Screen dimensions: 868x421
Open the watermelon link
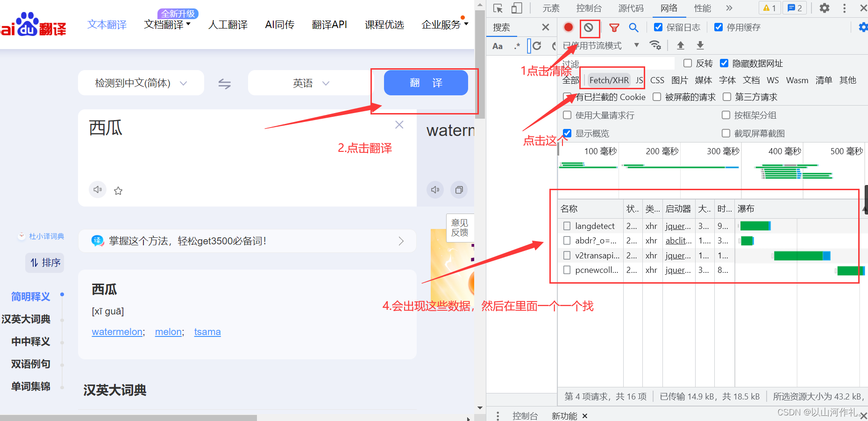pos(117,332)
